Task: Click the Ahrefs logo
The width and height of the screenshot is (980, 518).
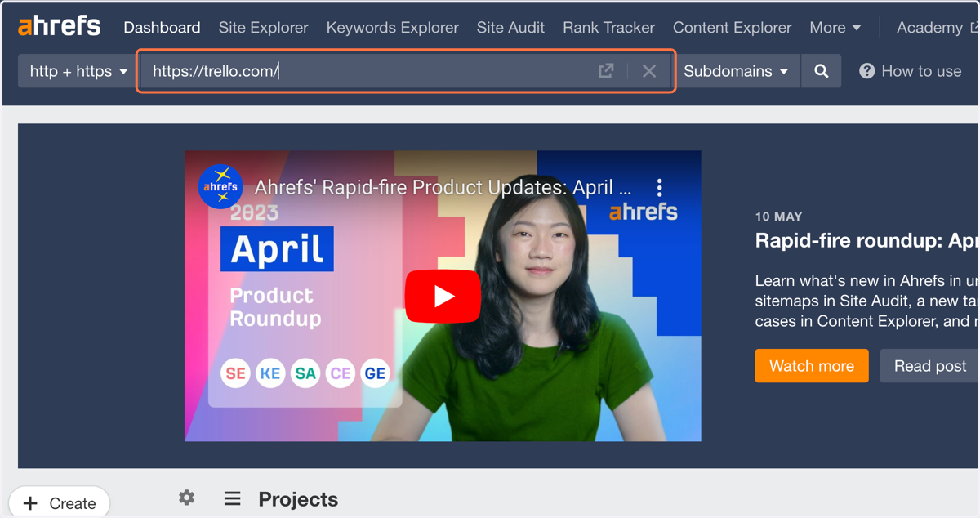Action: coord(59,26)
